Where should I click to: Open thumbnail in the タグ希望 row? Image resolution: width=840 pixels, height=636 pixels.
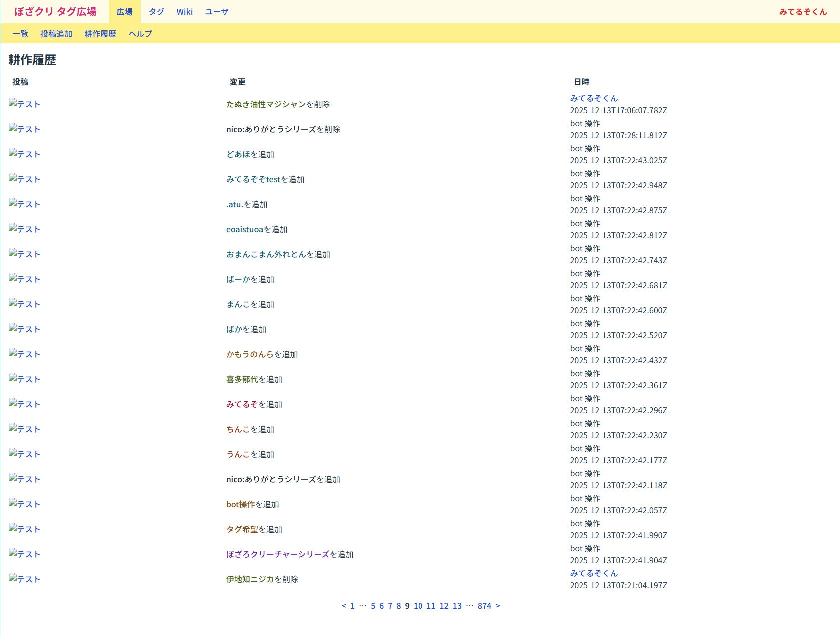point(24,529)
